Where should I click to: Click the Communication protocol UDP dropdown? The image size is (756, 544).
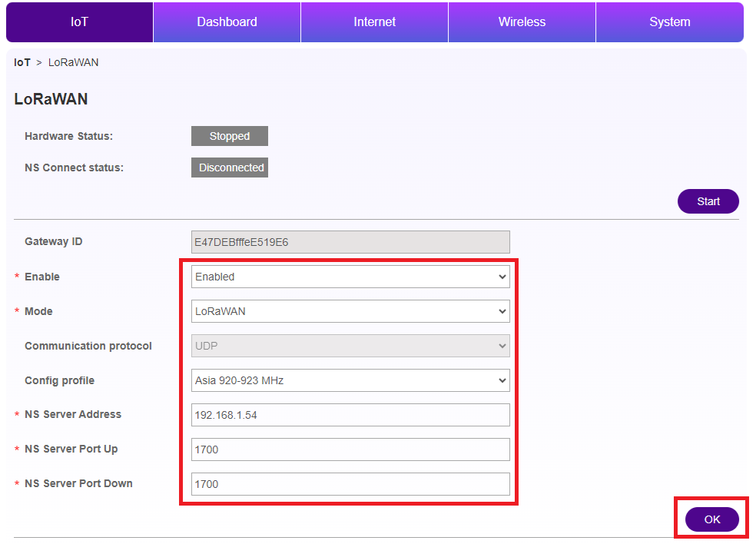click(350, 346)
